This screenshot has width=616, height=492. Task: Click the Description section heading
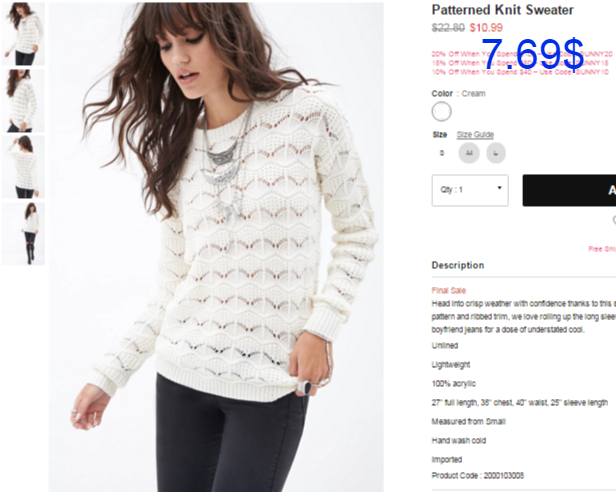(458, 265)
